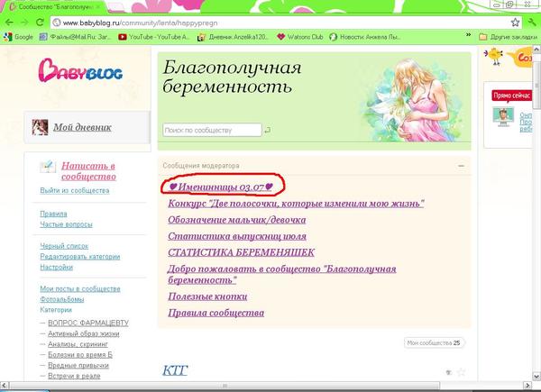Click the Поиск по сообществу search field
The image size is (541, 392).
(x=212, y=131)
